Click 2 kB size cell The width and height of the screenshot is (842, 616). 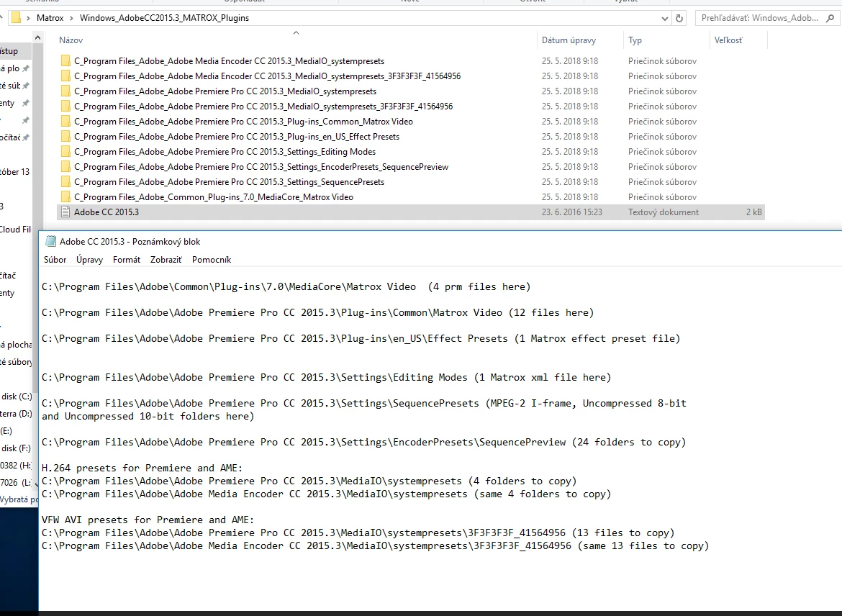pos(754,212)
